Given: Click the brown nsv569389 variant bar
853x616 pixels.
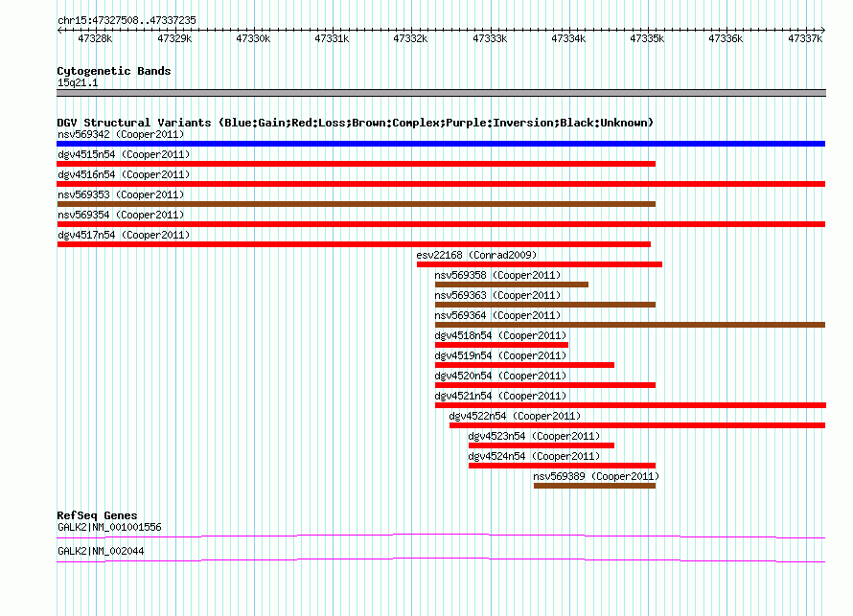Looking at the screenshot, I should pos(594,486).
